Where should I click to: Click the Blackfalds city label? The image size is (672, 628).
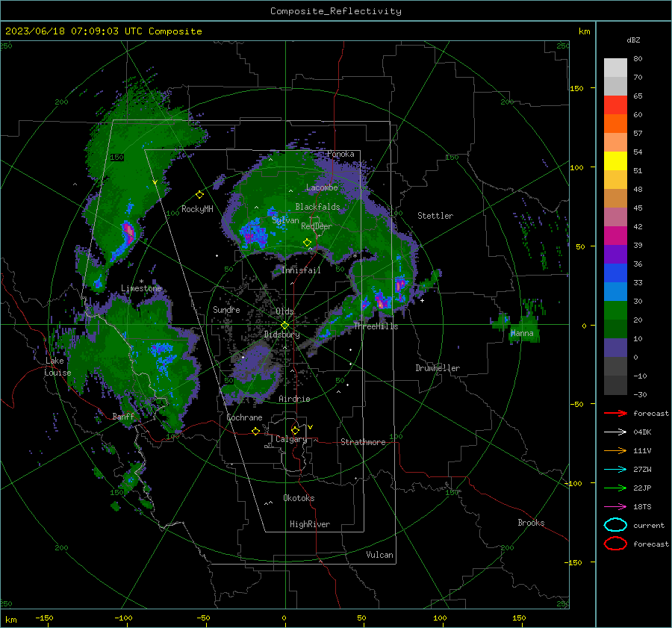[317, 207]
